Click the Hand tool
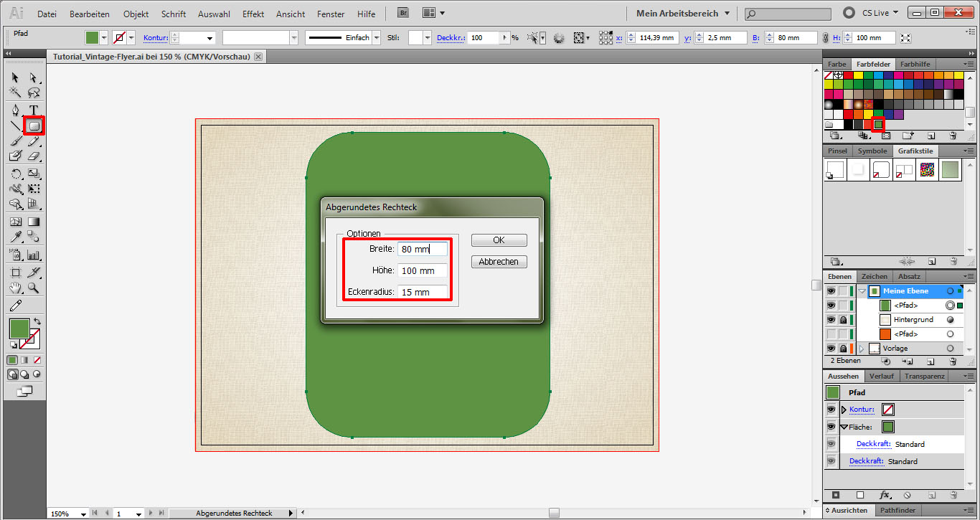980x520 pixels. (16, 288)
